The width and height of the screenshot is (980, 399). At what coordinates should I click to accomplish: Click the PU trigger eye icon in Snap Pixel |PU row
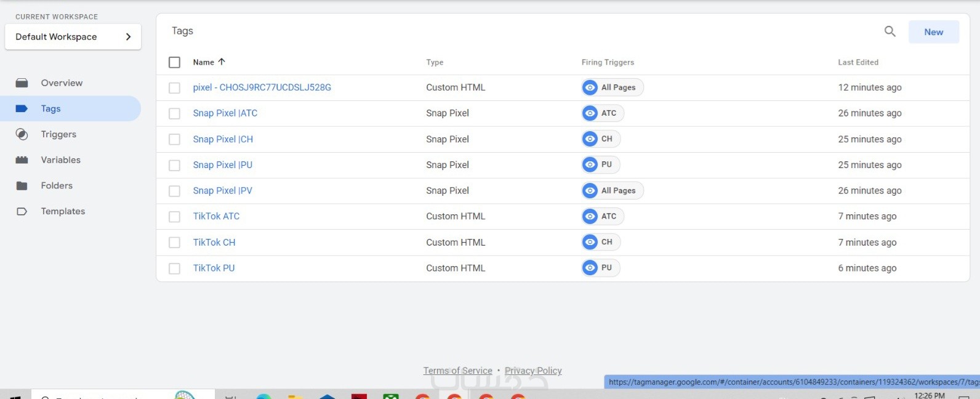tap(590, 164)
